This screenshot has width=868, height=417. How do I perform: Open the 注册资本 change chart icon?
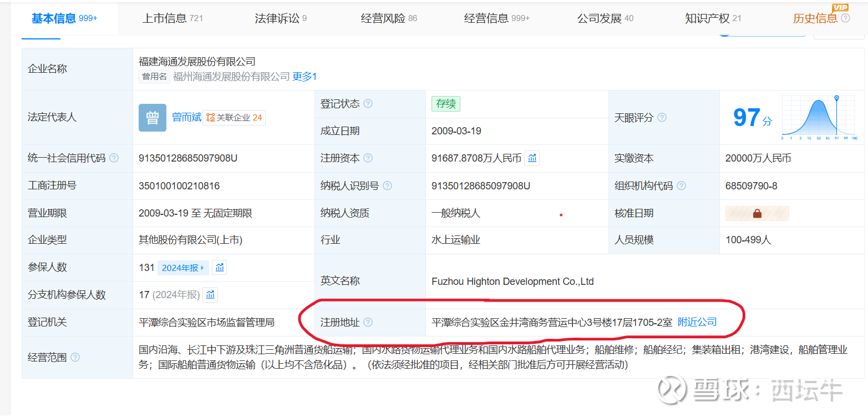tap(532, 158)
